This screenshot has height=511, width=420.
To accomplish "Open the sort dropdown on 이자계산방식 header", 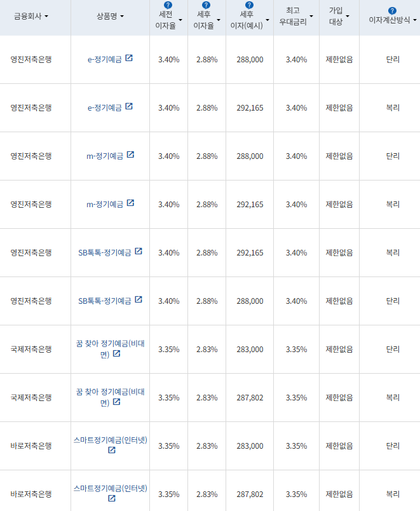I will pyautogui.click(x=414, y=18).
